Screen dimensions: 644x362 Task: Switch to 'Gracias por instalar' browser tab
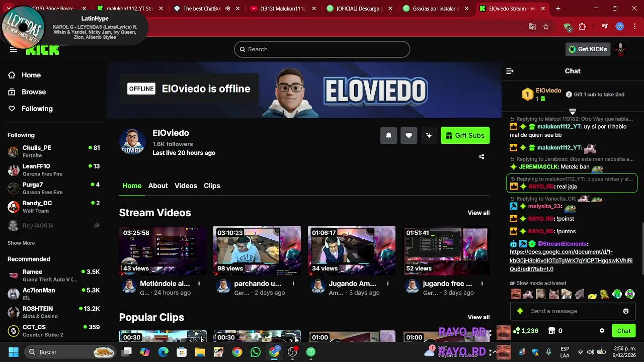tap(435, 9)
